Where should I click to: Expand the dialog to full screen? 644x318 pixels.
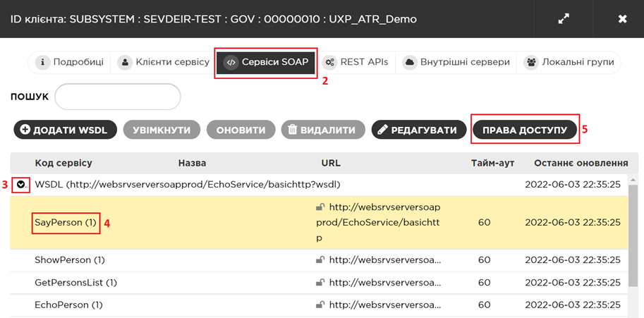pyautogui.click(x=564, y=19)
